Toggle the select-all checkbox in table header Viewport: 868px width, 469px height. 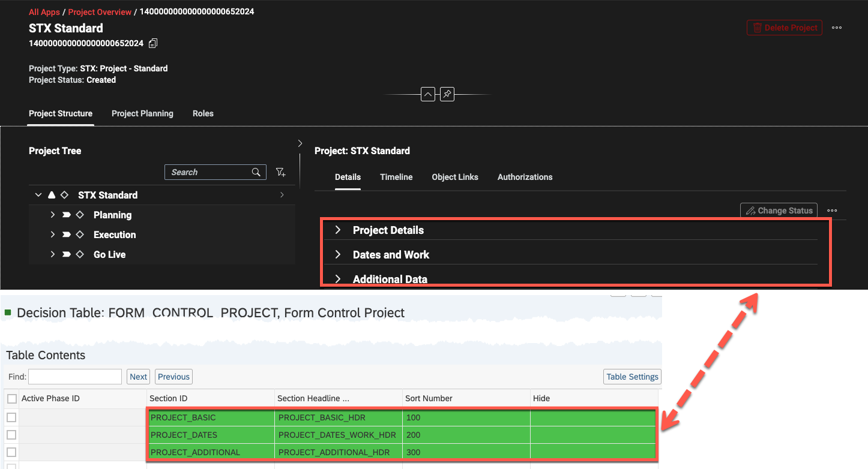point(12,399)
